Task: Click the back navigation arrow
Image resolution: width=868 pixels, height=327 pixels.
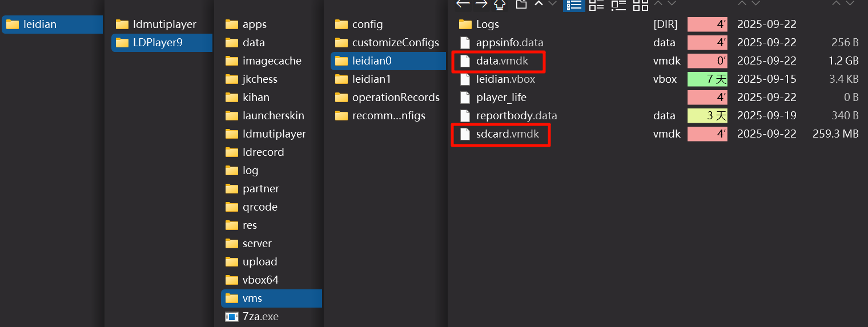Action: pyautogui.click(x=463, y=4)
